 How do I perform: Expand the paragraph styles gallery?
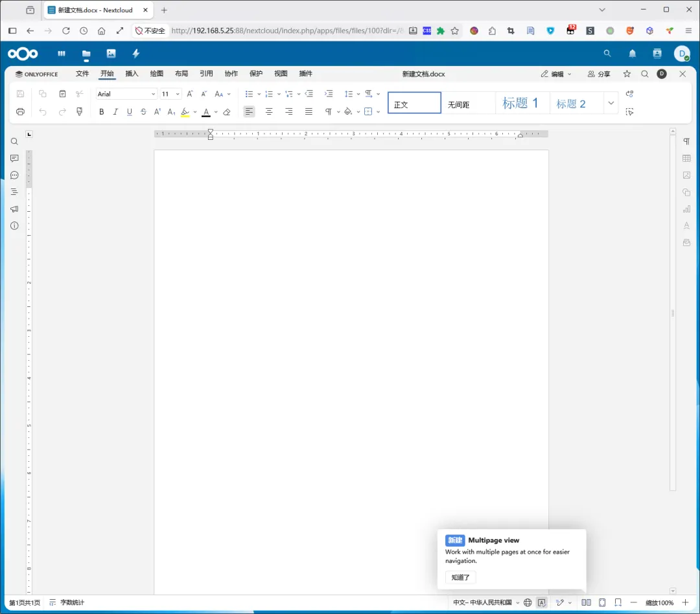coord(611,103)
